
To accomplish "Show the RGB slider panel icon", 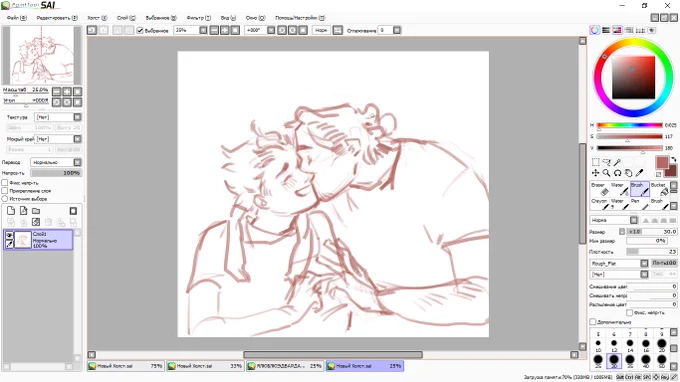I will pos(606,30).
